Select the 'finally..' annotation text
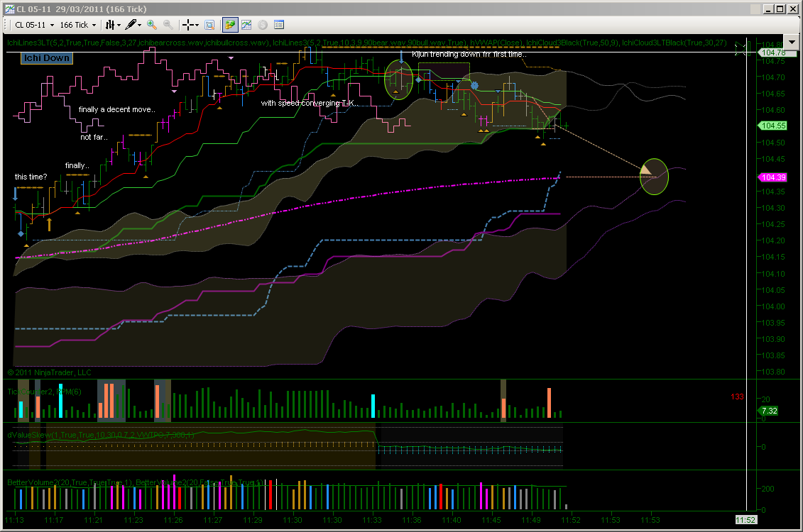The width and height of the screenshot is (803, 532). [77, 165]
